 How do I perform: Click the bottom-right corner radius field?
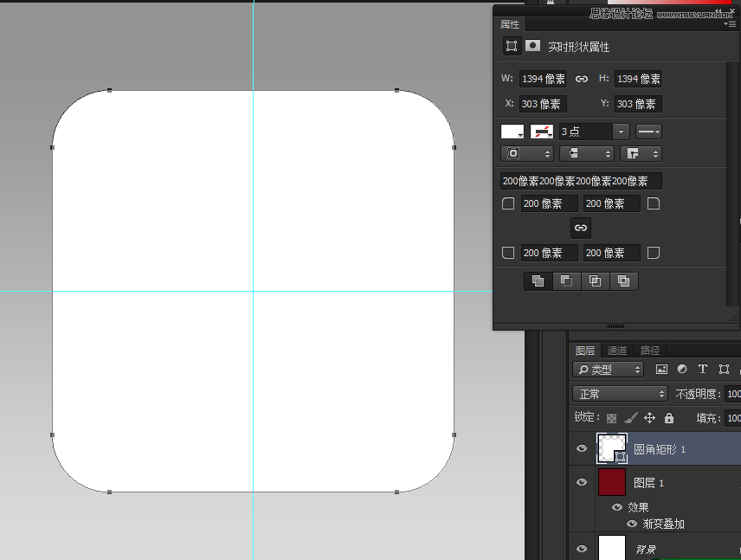[611, 253]
